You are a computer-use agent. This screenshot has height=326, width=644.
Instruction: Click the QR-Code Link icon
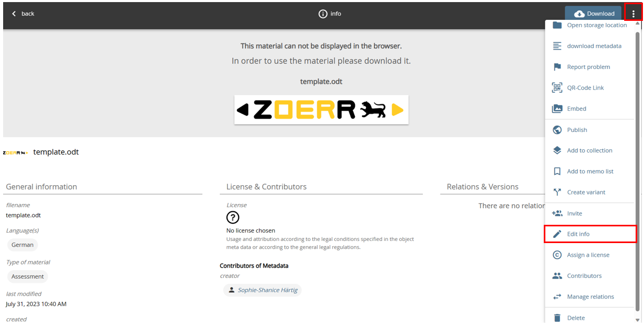point(557,88)
